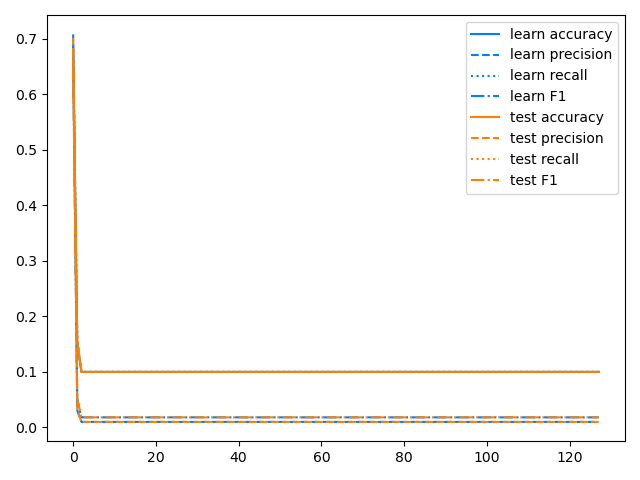This screenshot has height=480, width=640.
Task: Click the 'learn recall' legend label
Action: (x=549, y=76)
